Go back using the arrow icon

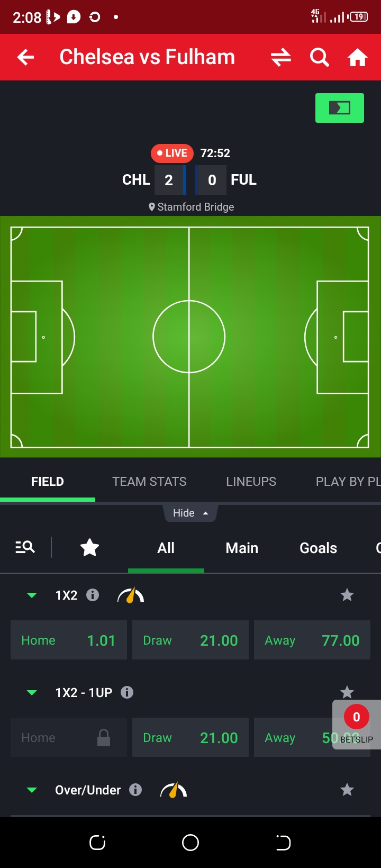25,57
